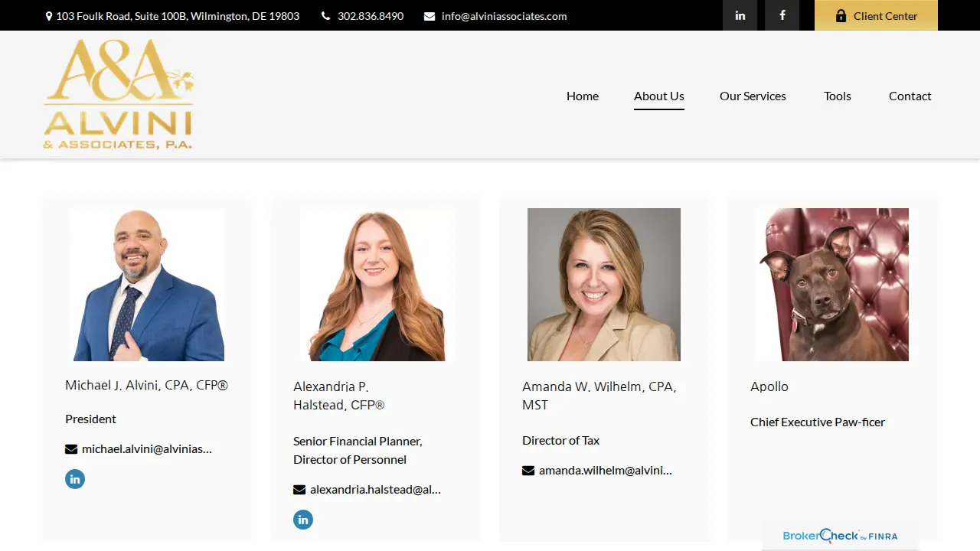
Task: Email amanda.wilhelm@alvini… address link
Action: click(x=606, y=471)
